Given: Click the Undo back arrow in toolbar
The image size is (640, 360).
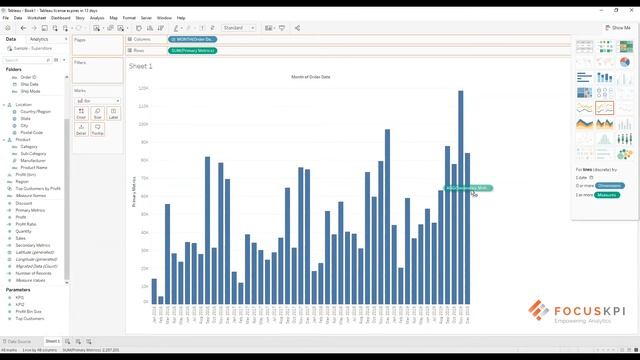Looking at the screenshot, I should pyautogui.click(x=23, y=28).
